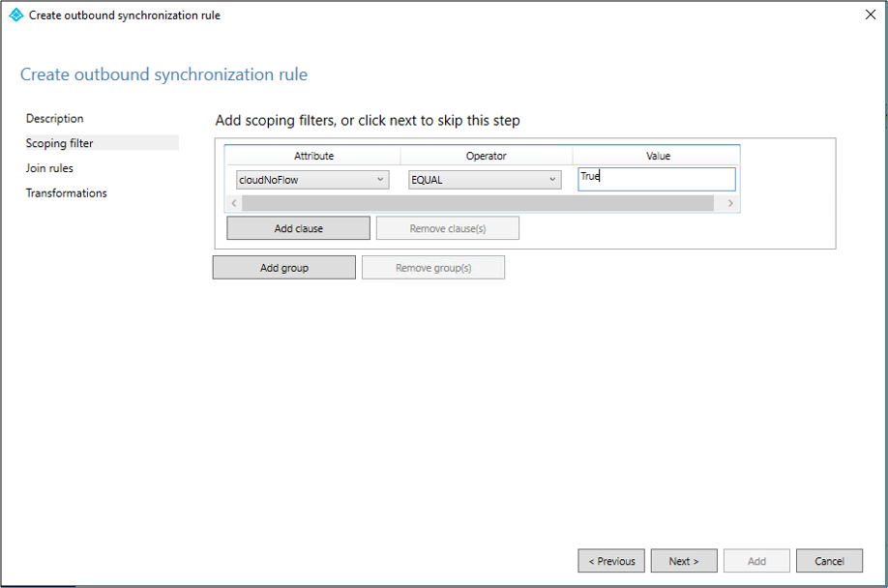Open the Description step

[x=54, y=118]
